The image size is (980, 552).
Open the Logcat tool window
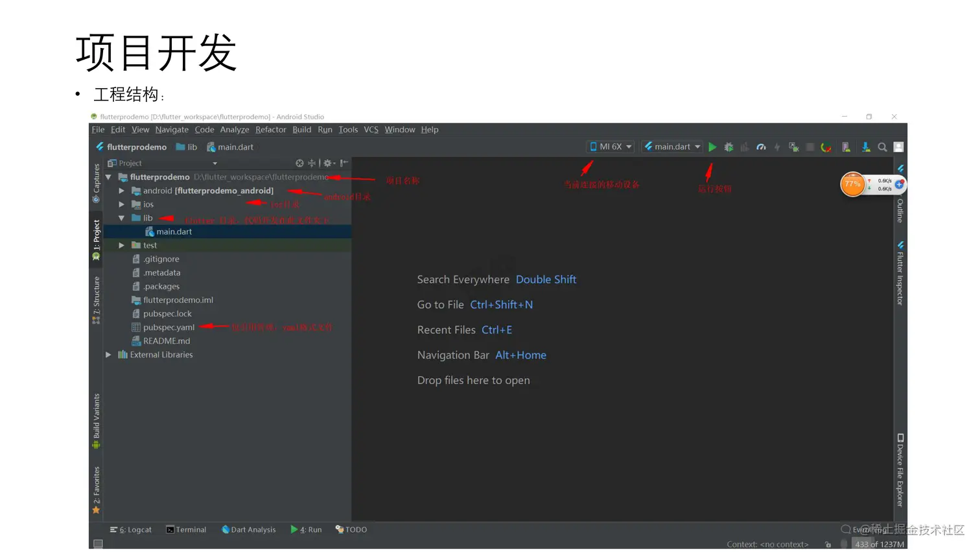point(130,529)
